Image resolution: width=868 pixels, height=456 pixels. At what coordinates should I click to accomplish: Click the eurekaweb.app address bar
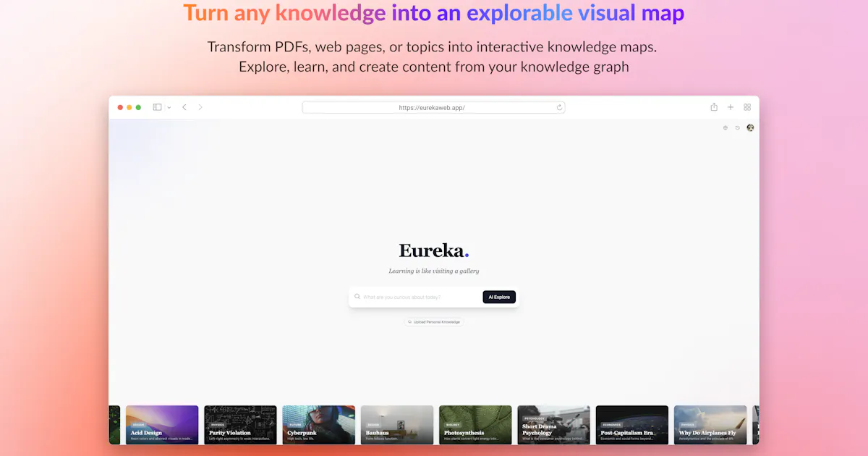click(x=433, y=107)
